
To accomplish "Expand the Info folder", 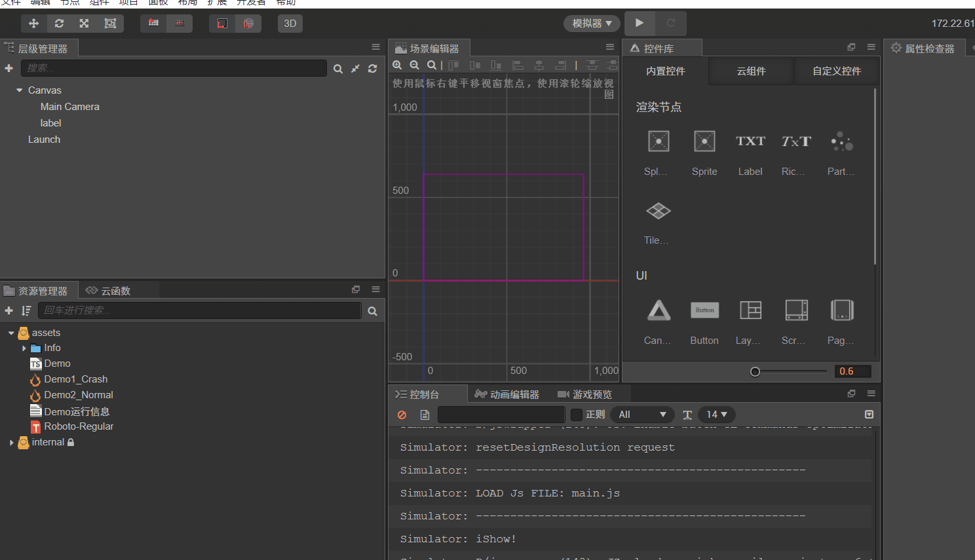I will pyautogui.click(x=24, y=348).
